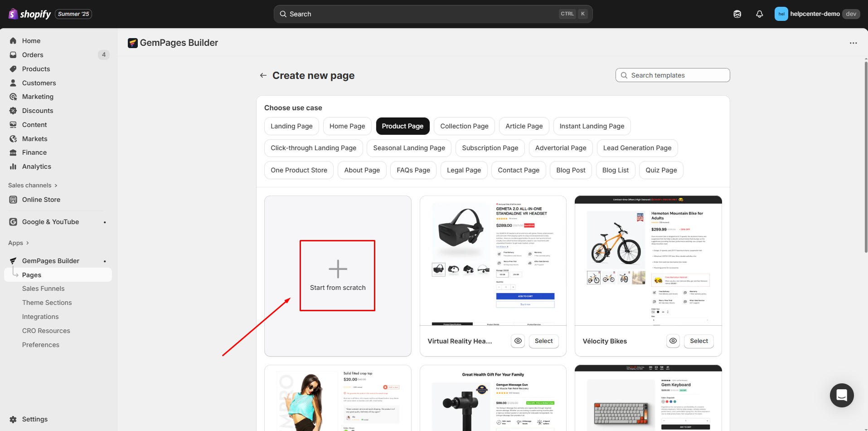The image size is (868, 431).
Task: Open the chat support bubble
Action: (x=842, y=395)
